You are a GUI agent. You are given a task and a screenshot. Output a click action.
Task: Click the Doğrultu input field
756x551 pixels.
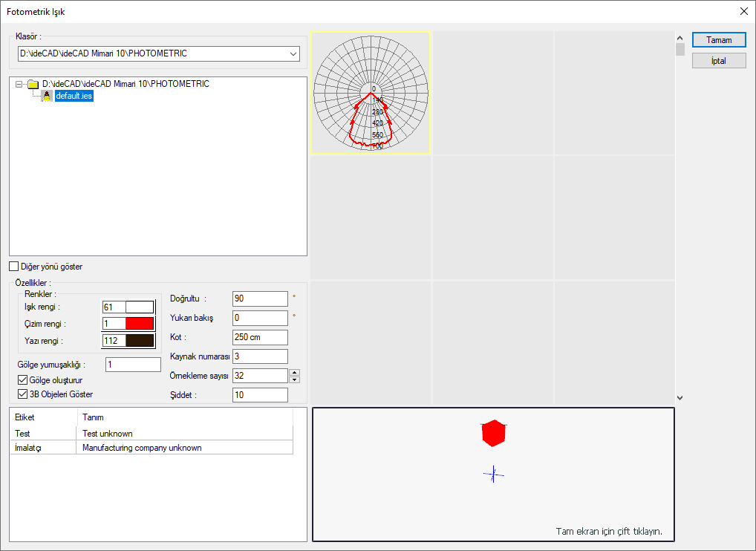click(260, 299)
